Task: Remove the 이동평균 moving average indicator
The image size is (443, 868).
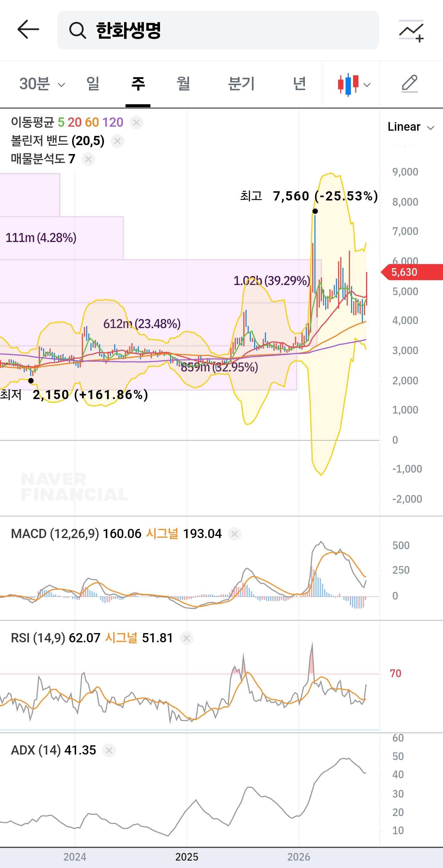Action: click(x=137, y=123)
